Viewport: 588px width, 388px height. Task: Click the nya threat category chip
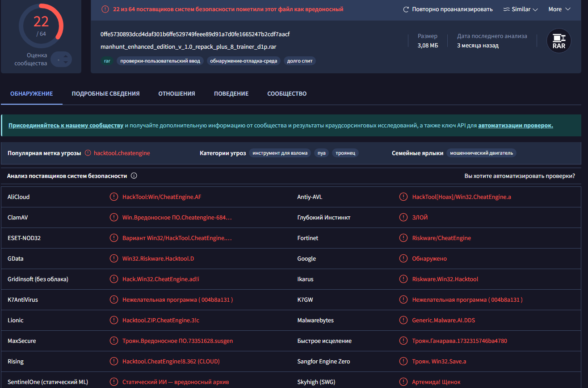point(321,153)
